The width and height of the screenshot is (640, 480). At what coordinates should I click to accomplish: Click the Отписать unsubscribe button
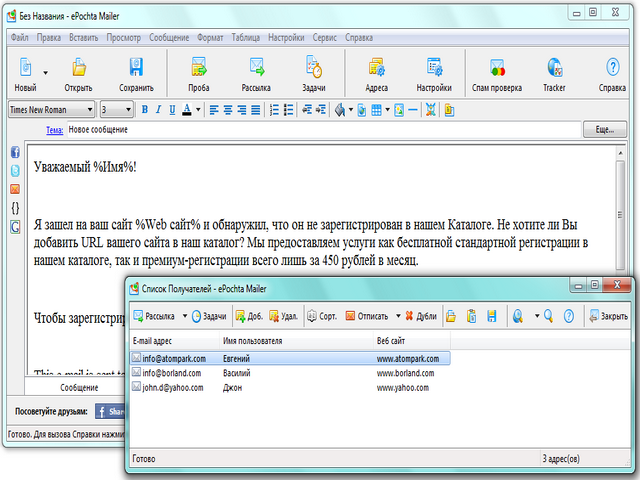(x=367, y=316)
